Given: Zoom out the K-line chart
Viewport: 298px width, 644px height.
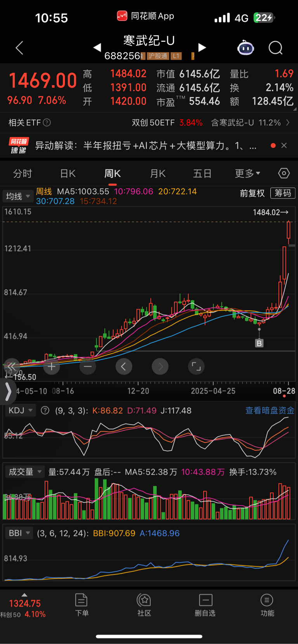Looking at the screenshot, I should 88,366.
